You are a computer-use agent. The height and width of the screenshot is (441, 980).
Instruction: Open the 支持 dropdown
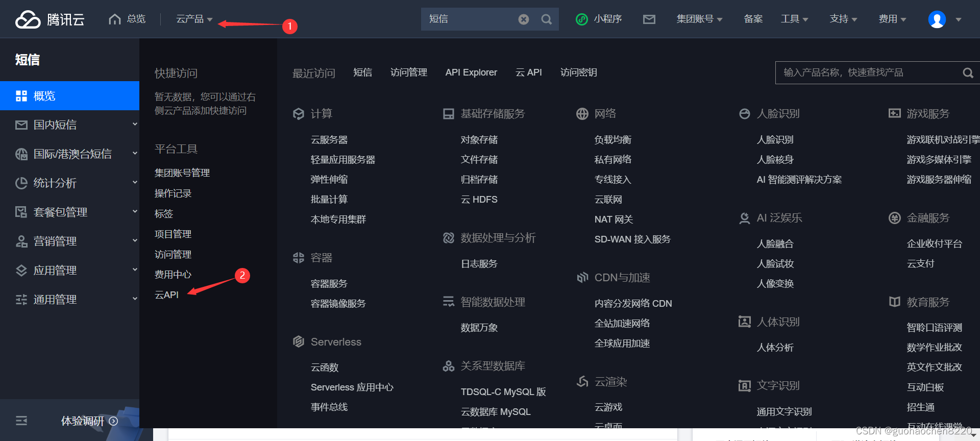(x=843, y=19)
